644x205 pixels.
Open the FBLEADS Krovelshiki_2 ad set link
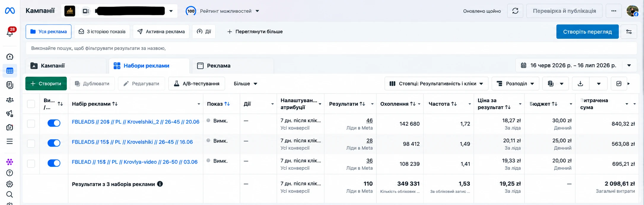point(136,122)
